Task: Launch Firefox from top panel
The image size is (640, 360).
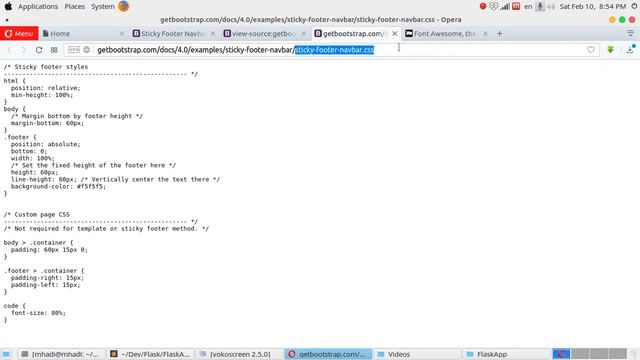Action: pos(124,6)
